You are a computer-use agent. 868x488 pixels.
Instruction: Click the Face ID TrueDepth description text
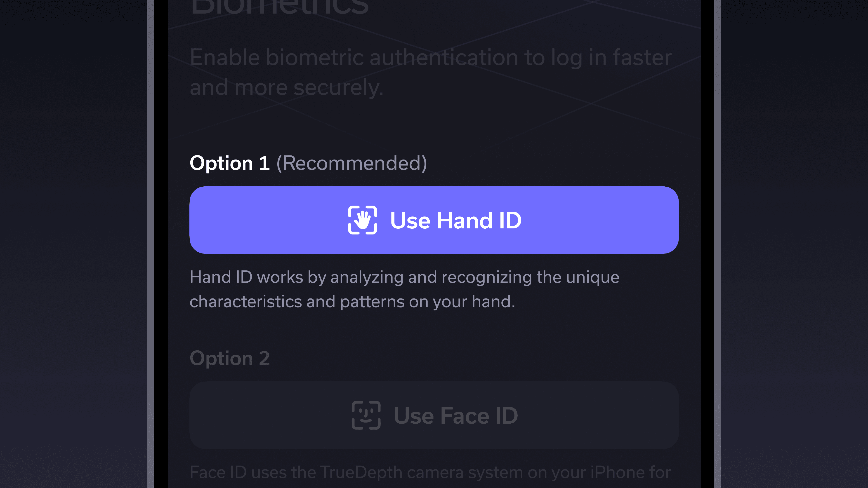[x=430, y=472]
